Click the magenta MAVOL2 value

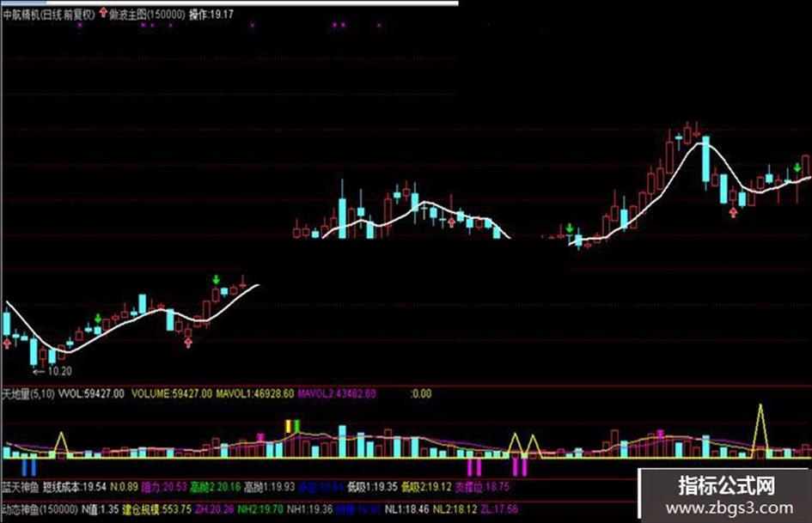point(337,393)
